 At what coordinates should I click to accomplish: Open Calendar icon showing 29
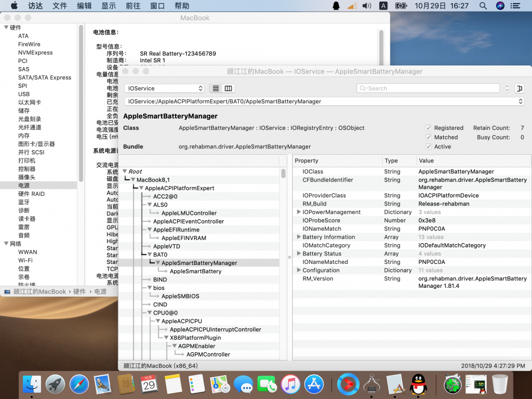[x=149, y=384]
